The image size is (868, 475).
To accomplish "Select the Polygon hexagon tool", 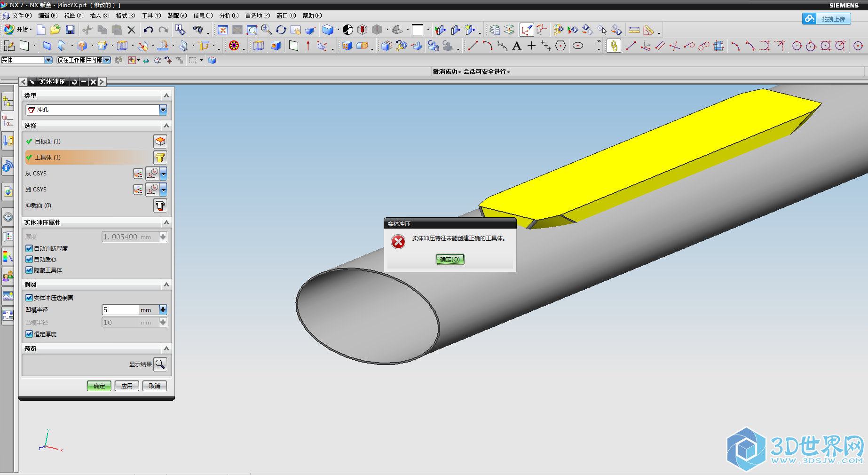I will click(x=560, y=46).
